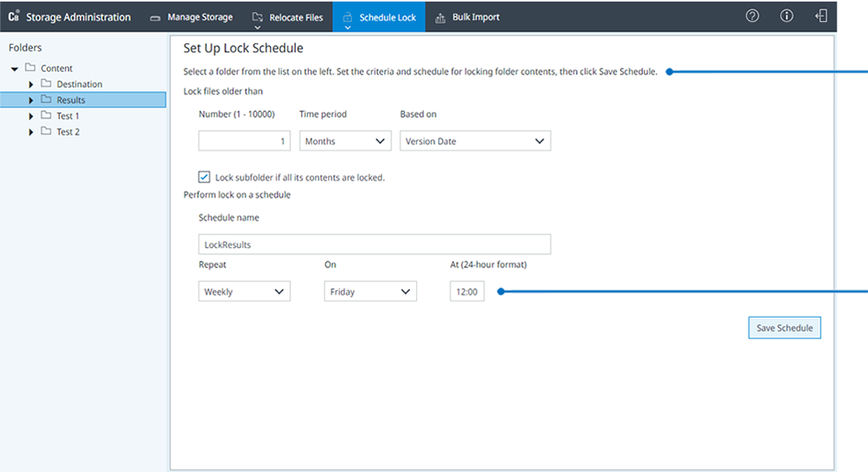Image resolution: width=868 pixels, height=472 pixels.
Task: Switch to the Manage Storage tab
Action: pyautogui.click(x=191, y=17)
